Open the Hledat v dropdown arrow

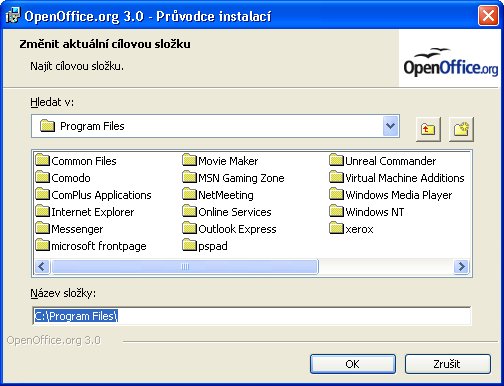click(391, 126)
